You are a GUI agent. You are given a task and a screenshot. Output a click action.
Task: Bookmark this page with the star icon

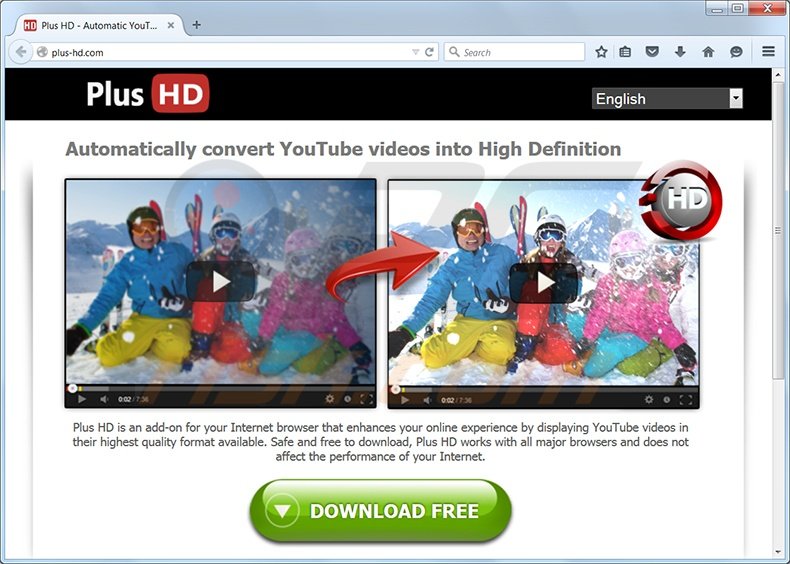click(601, 52)
